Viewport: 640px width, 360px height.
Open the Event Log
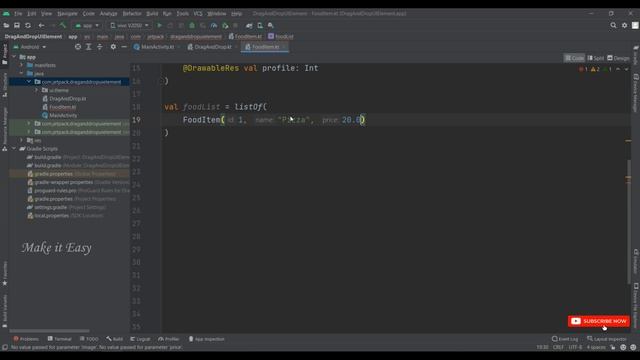pyautogui.click(x=565, y=339)
